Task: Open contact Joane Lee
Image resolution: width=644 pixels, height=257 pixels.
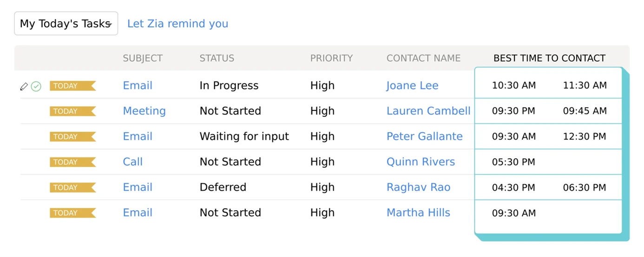Action: [x=412, y=86]
